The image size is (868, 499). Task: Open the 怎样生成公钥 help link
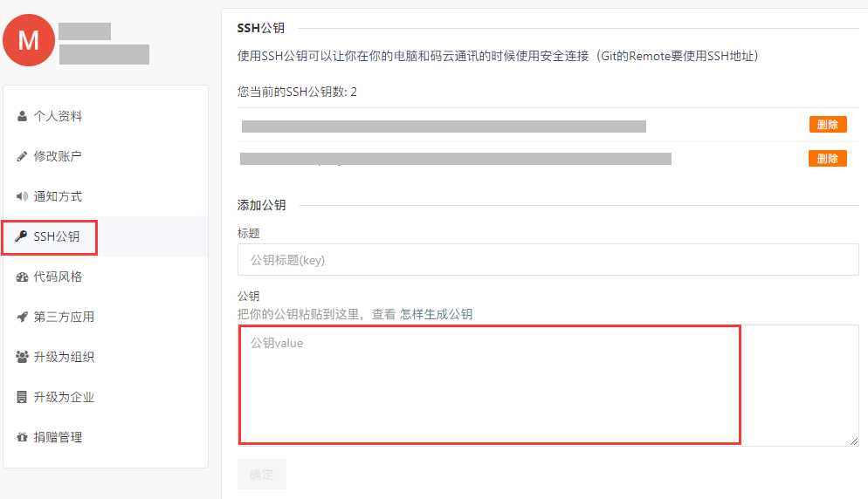coord(437,314)
